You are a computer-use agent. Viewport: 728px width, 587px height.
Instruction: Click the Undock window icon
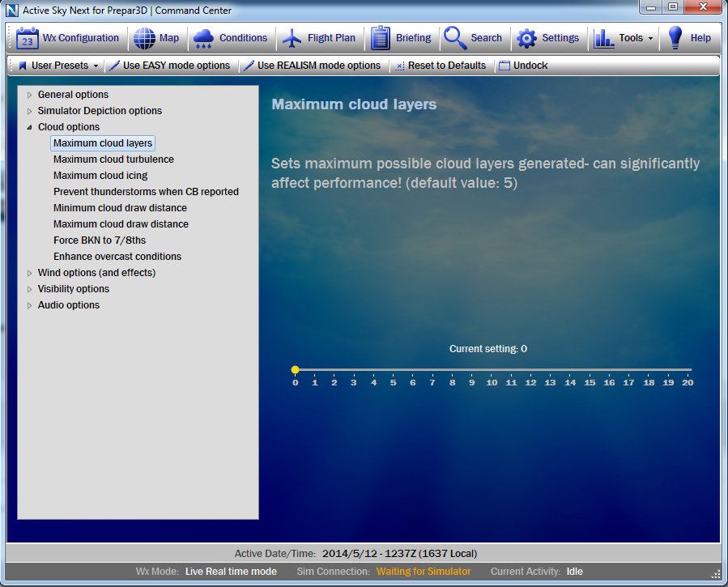pos(504,66)
